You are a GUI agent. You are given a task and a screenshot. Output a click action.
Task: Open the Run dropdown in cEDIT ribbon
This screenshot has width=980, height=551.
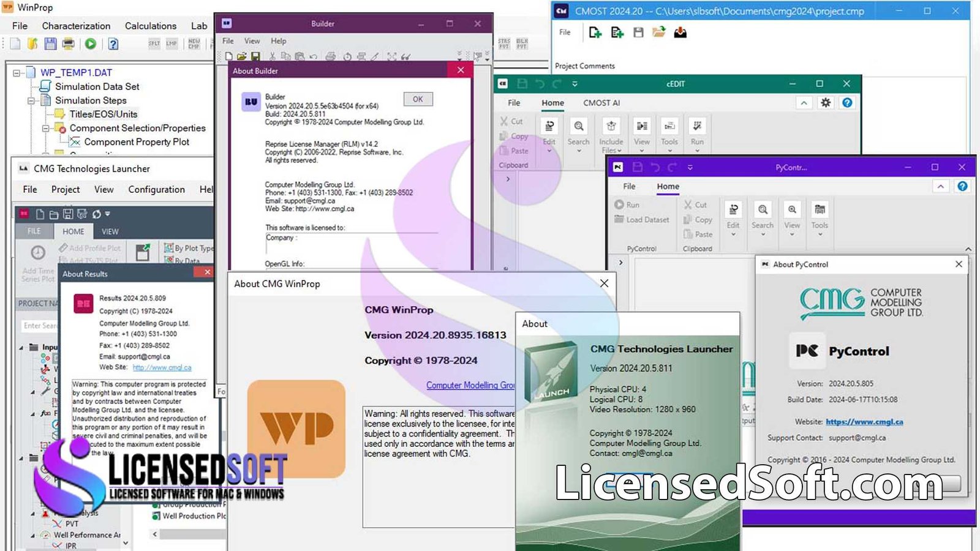pyautogui.click(x=697, y=135)
